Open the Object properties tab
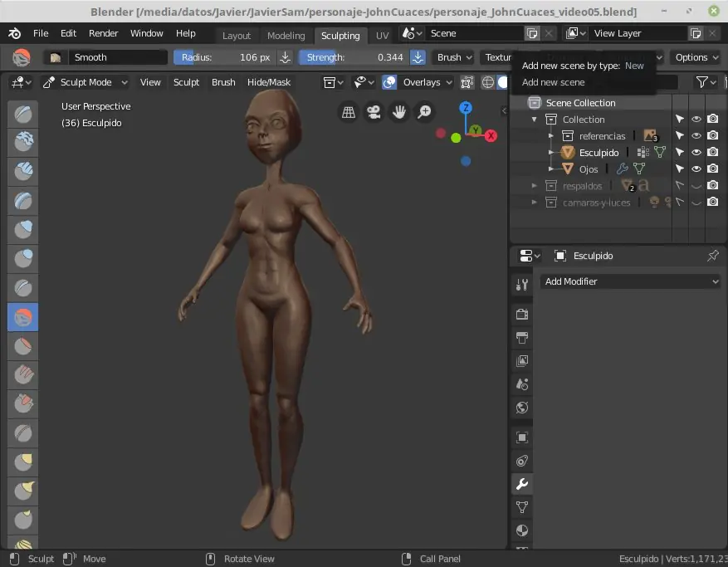 (522, 437)
